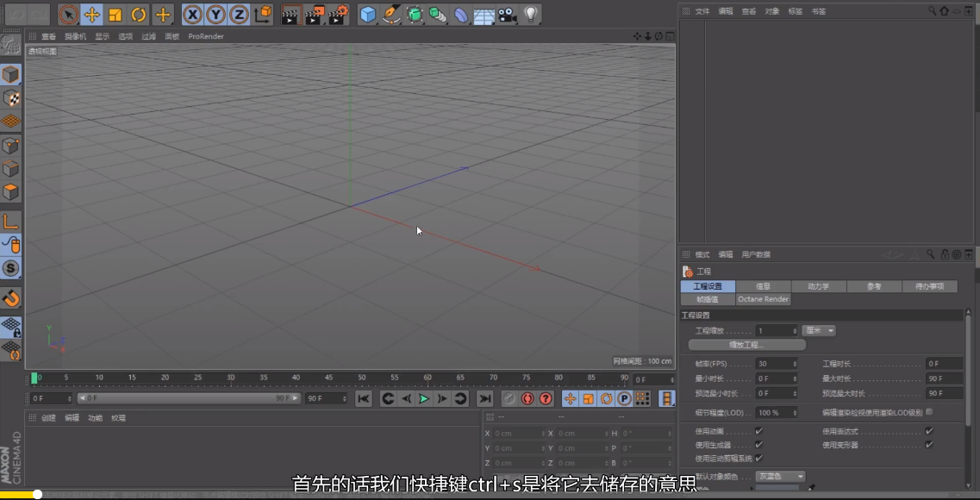Click the 帧率(FPS) stepper arrows
The width and height of the screenshot is (980, 500).
click(795, 364)
